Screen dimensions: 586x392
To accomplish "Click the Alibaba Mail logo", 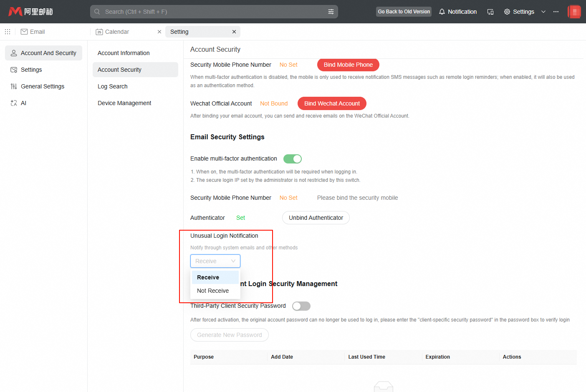I will [30, 12].
